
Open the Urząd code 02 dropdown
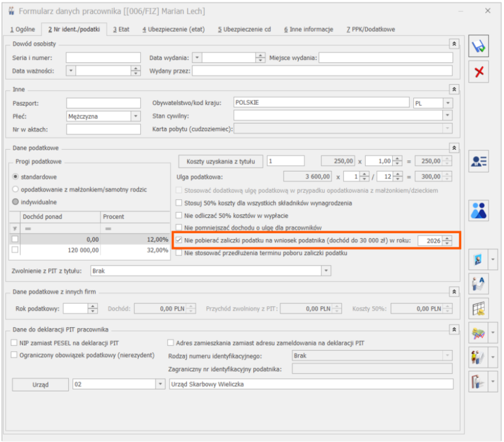[160, 384]
